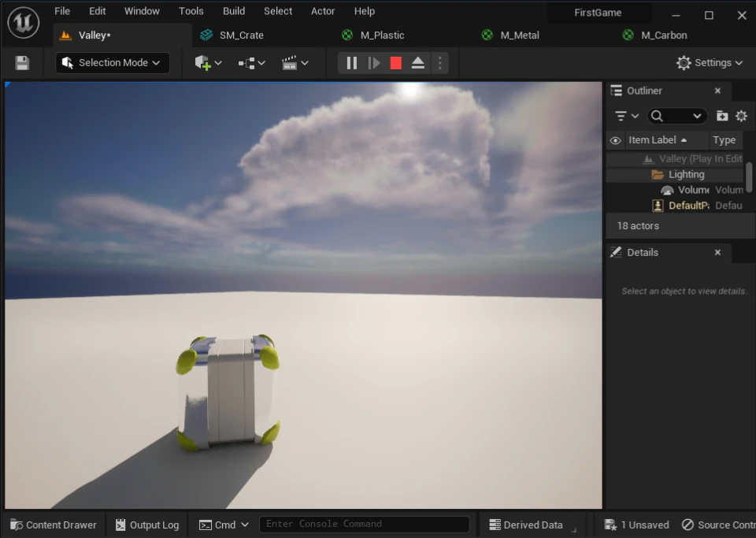Sort by the Item Label column
Screen dimensions: 756x538
(x=658, y=140)
